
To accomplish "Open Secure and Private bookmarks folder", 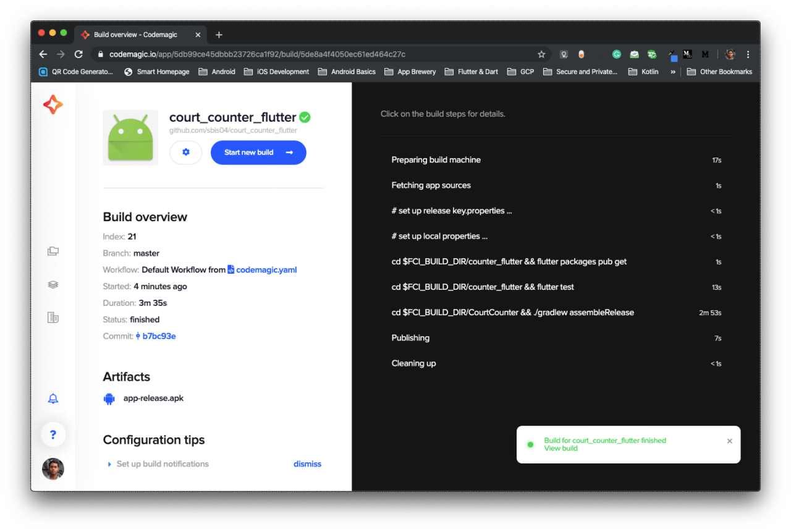I will pyautogui.click(x=580, y=72).
